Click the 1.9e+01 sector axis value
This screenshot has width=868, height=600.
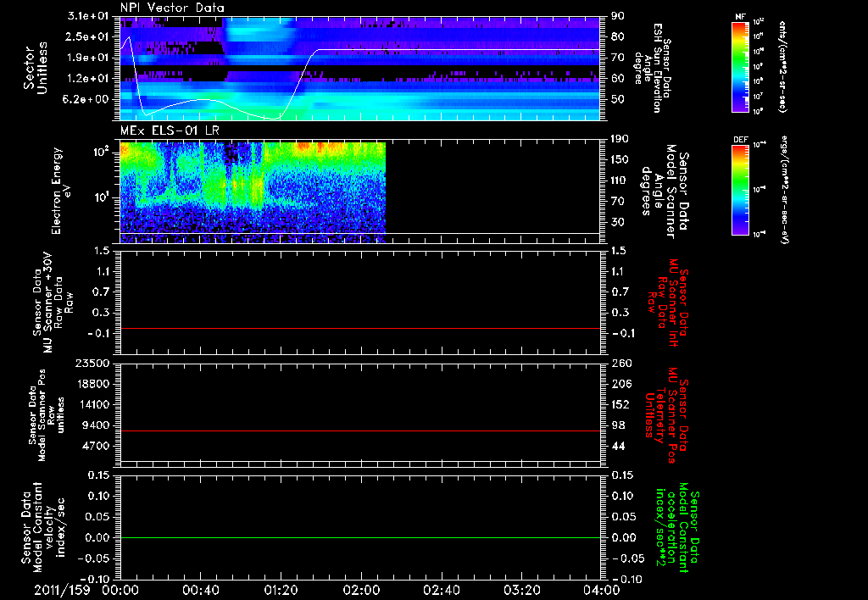tap(87, 58)
